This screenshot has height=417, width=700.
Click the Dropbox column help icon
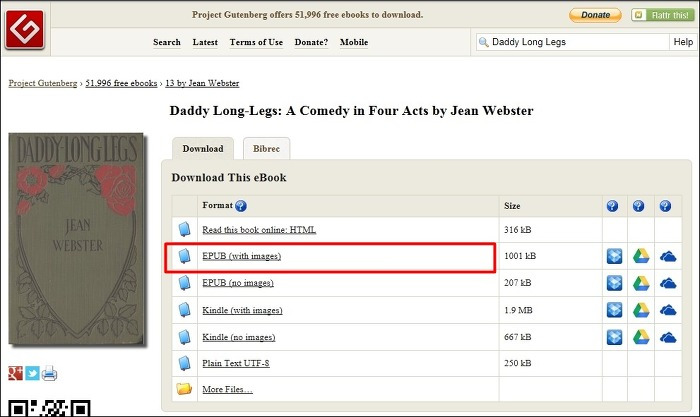click(x=612, y=206)
